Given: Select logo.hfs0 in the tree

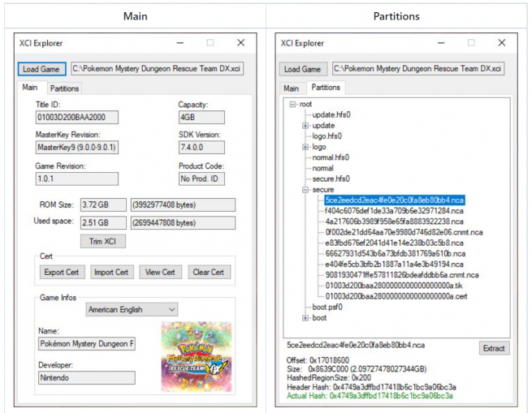Looking at the screenshot, I should pos(327,136).
